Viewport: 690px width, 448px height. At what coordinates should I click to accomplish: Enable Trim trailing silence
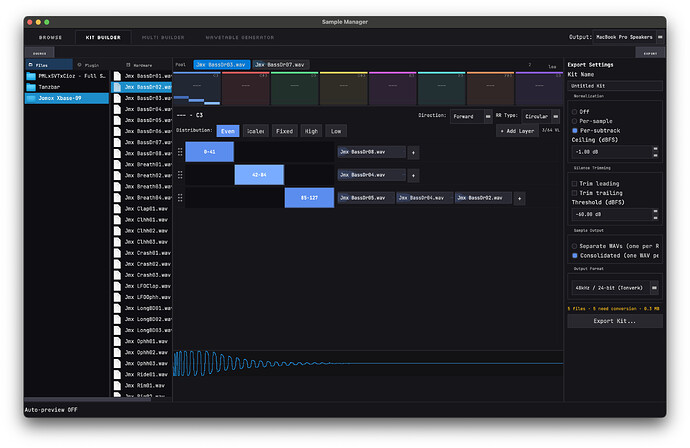pyautogui.click(x=574, y=193)
